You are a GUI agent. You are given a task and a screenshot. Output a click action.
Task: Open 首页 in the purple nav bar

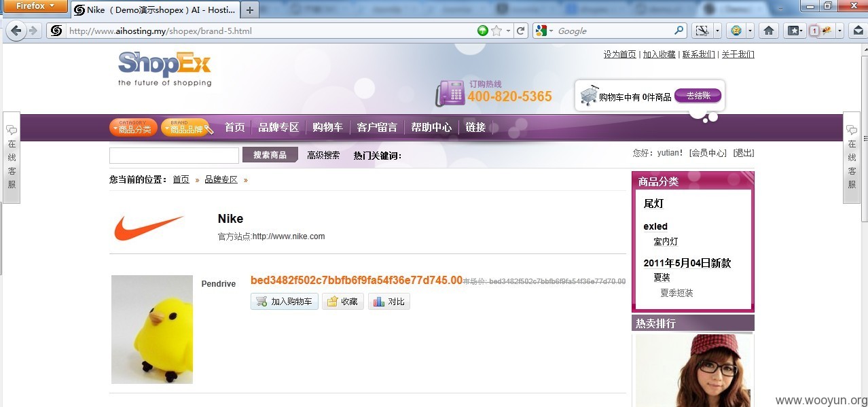[x=234, y=127]
